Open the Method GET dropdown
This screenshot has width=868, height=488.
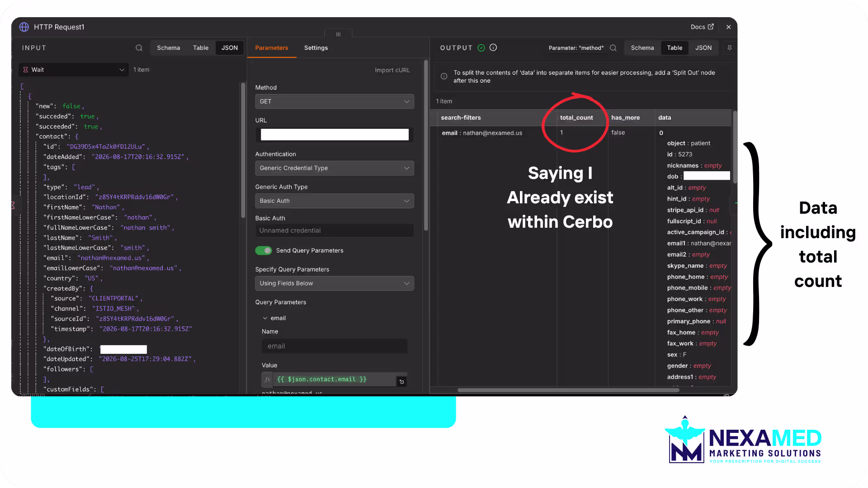(x=334, y=102)
